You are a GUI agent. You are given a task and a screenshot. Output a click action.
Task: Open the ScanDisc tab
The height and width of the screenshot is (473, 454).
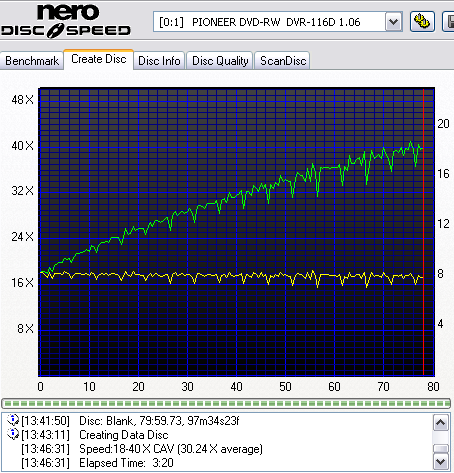click(x=283, y=61)
